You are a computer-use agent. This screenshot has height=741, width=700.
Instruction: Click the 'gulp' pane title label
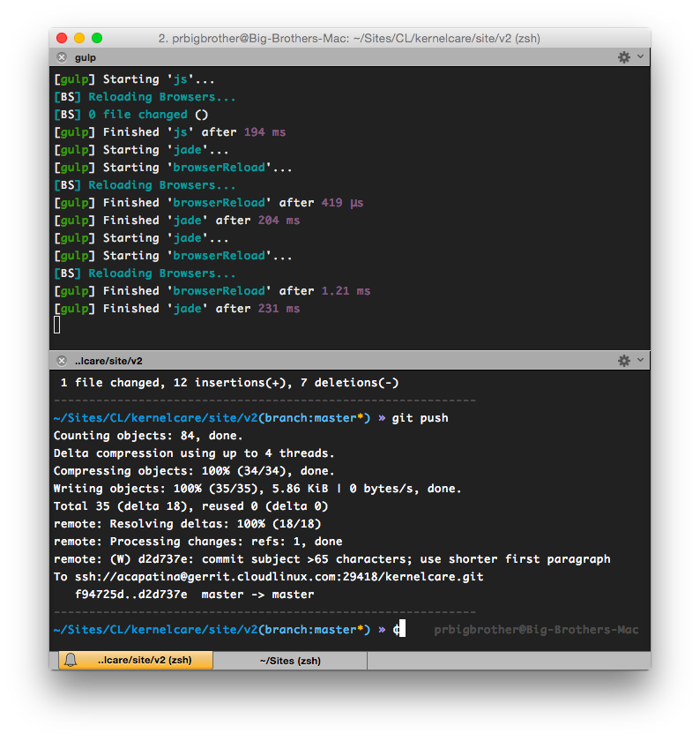coord(86,57)
